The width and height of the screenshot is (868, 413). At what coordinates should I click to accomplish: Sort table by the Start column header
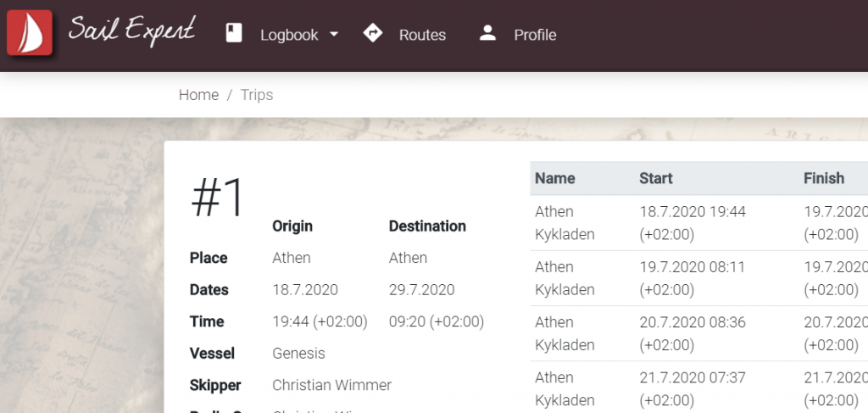click(x=656, y=178)
